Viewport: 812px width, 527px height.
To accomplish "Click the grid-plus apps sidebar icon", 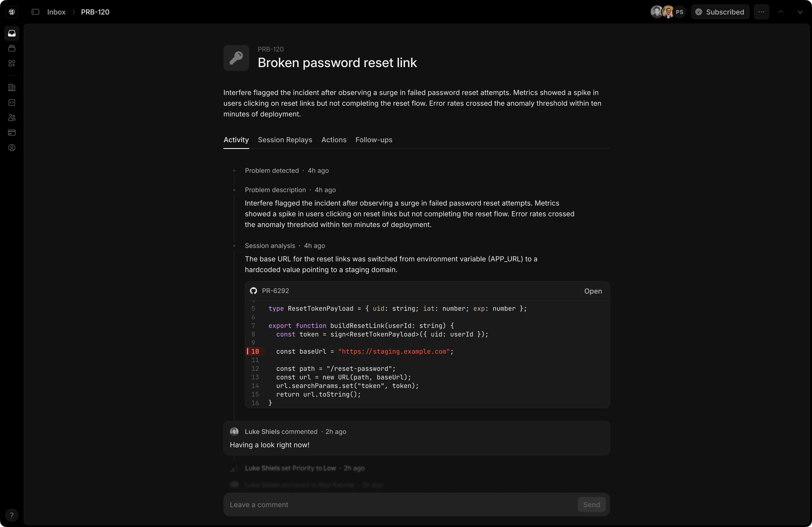I will 12,63.
